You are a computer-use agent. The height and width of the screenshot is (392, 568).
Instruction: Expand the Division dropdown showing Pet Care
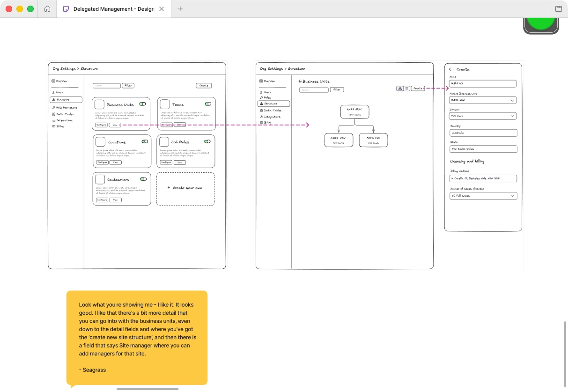(x=482, y=116)
